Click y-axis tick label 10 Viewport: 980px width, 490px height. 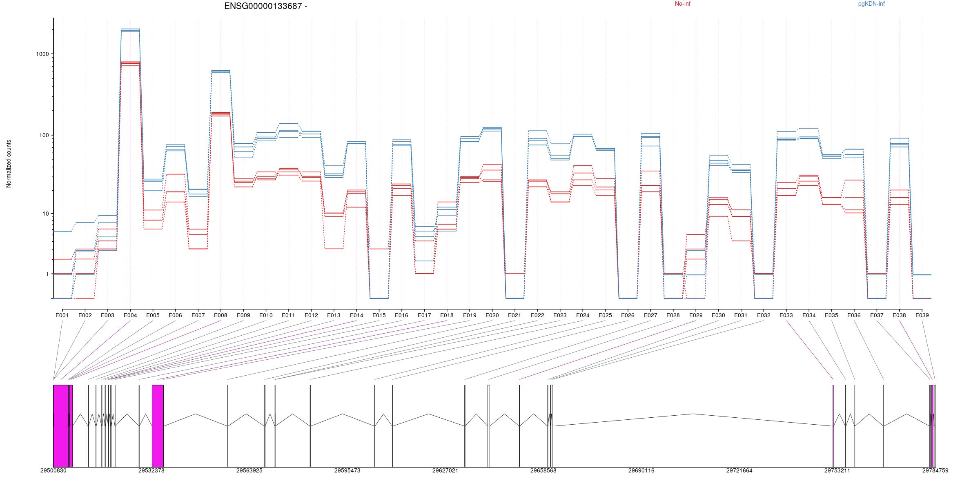coord(45,214)
